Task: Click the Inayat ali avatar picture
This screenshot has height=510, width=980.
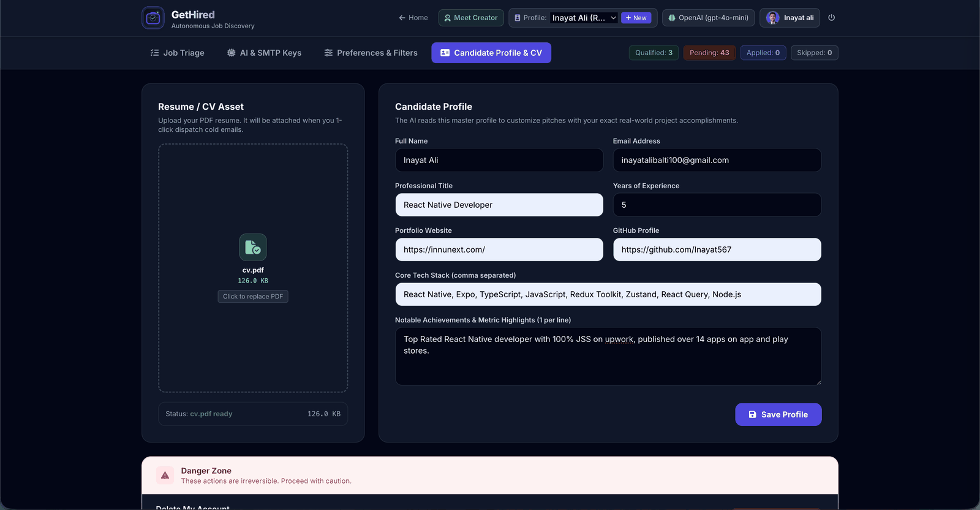Action: [x=773, y=18]
